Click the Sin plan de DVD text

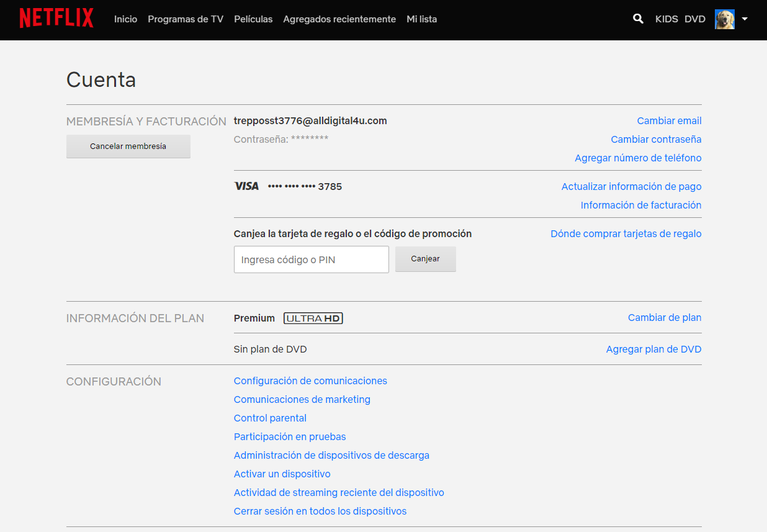(271, 349)
